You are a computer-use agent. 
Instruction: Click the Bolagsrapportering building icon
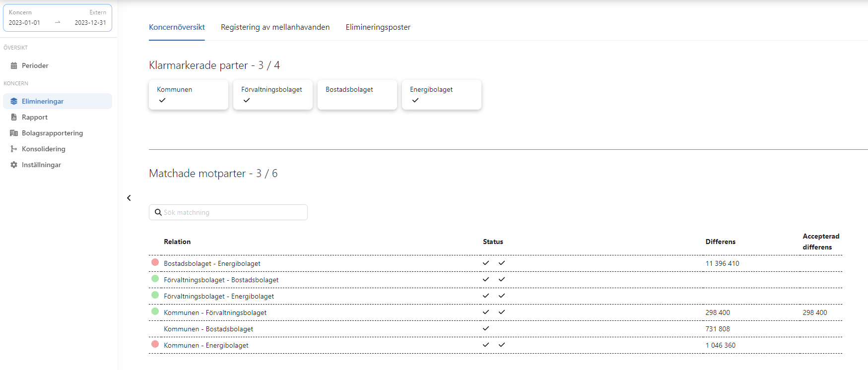tap(14, 133)
